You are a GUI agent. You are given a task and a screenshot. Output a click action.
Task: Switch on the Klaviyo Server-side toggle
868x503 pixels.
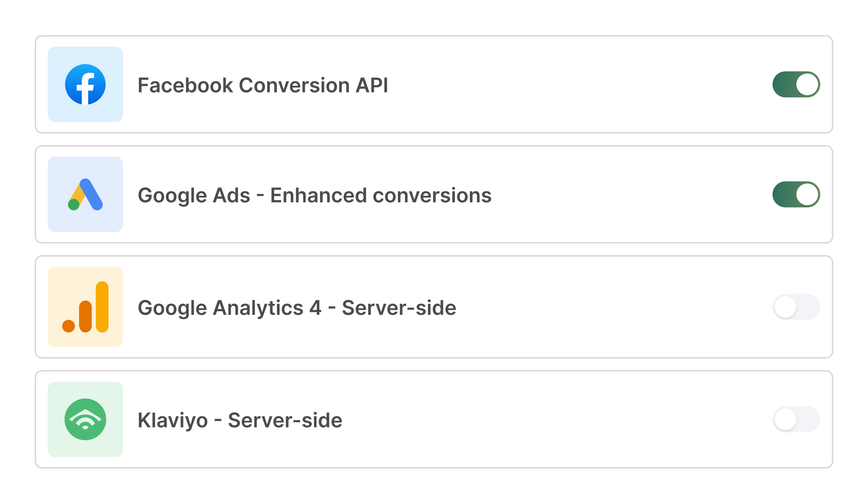coord(796,419)
